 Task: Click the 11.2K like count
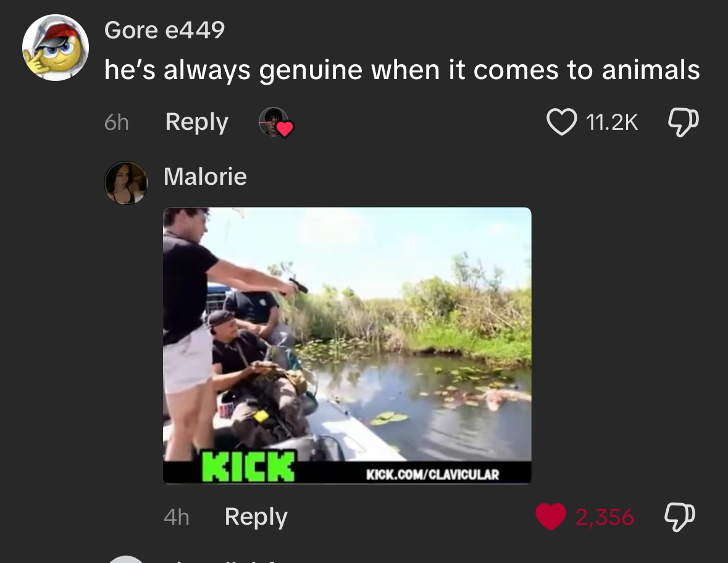611,122
